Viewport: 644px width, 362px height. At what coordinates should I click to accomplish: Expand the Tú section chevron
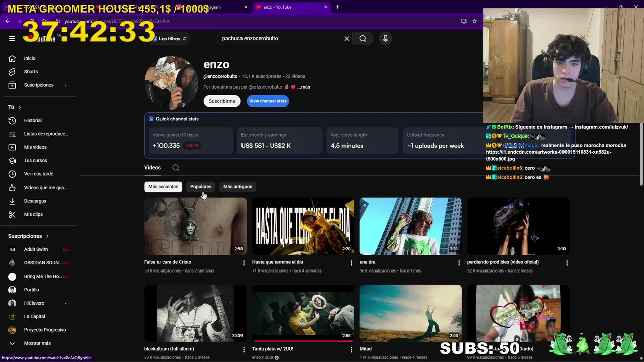[20, 107]
